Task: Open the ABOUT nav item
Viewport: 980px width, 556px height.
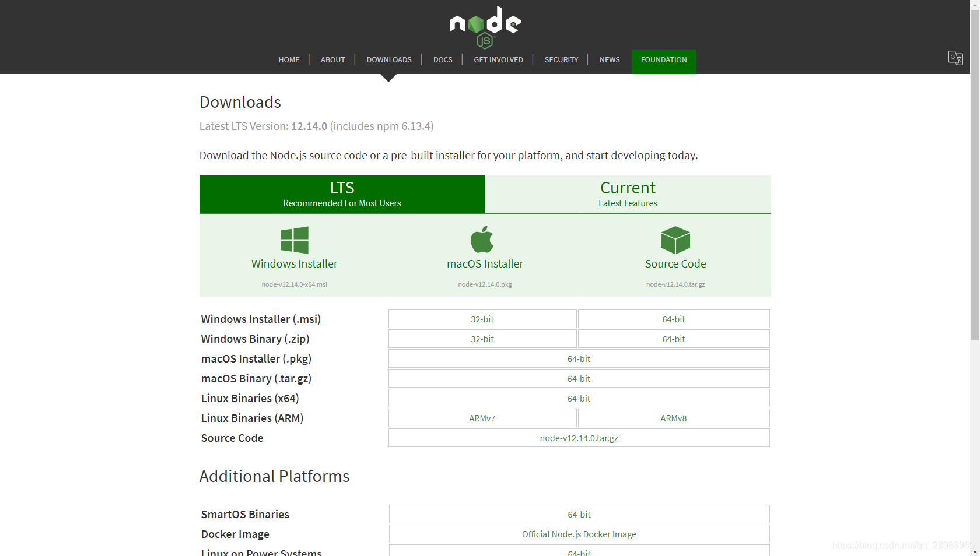Action: [x=332, y=60]
